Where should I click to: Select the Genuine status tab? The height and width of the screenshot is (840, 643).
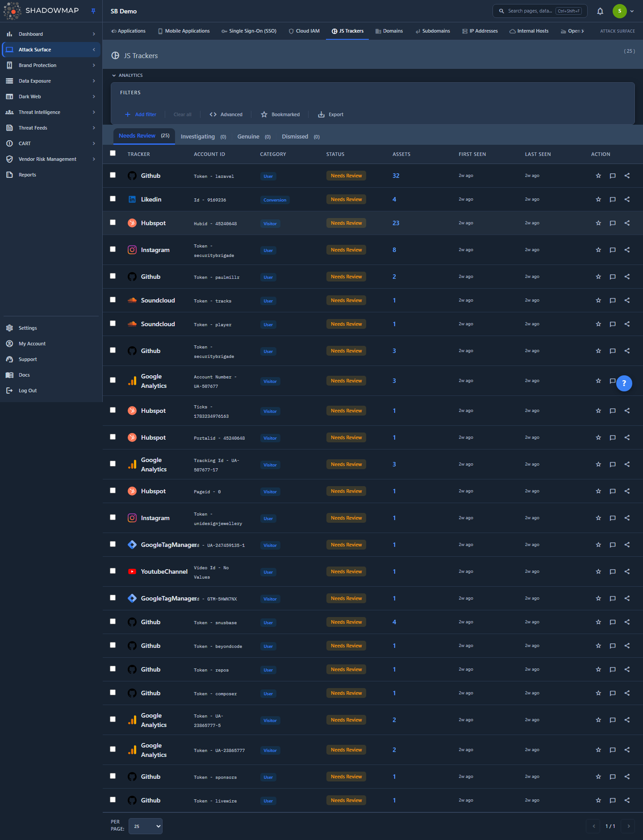click(x=254, y=137)
